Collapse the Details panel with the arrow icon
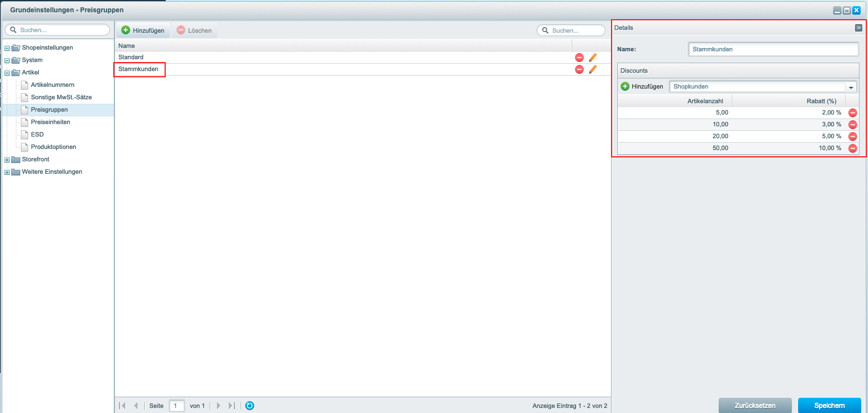Viewport: 868px width, 413px height. (858, 28)
